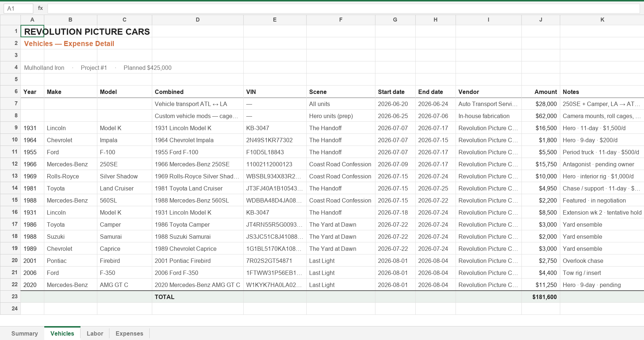Click the VIN column heading cell
644x340 pixels.
[275, 92]
